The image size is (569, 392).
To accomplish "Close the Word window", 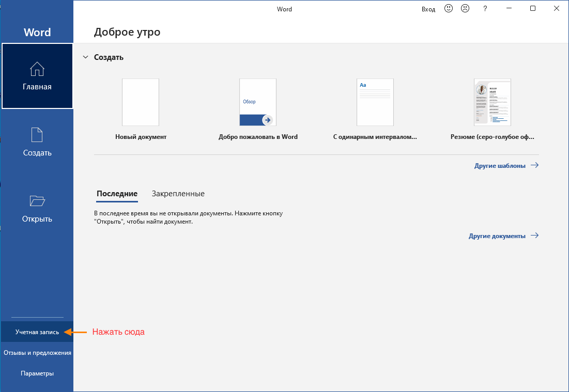I will [x=556, y=8].
